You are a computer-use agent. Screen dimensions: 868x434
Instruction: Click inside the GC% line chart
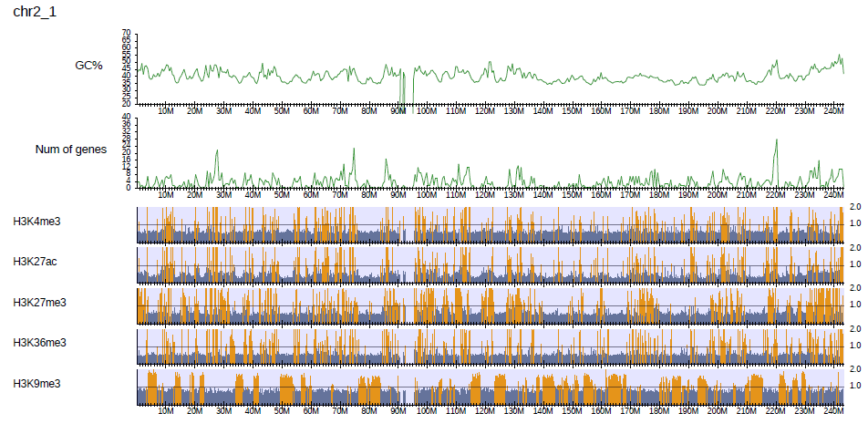point(490,68)
